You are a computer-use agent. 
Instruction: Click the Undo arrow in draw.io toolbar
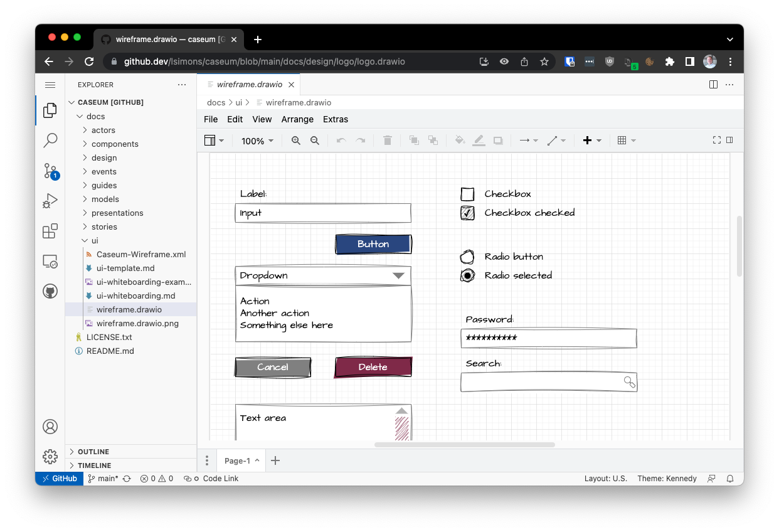coord(341,141)
